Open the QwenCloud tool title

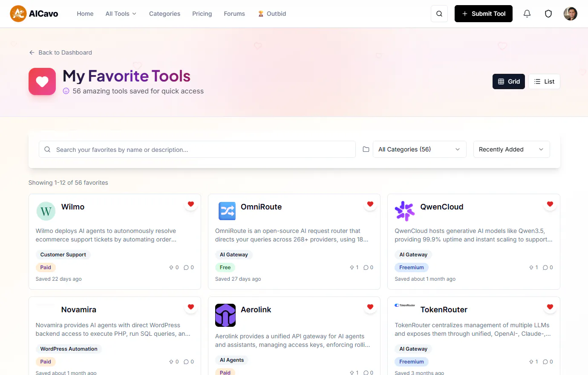coord(442,207)
